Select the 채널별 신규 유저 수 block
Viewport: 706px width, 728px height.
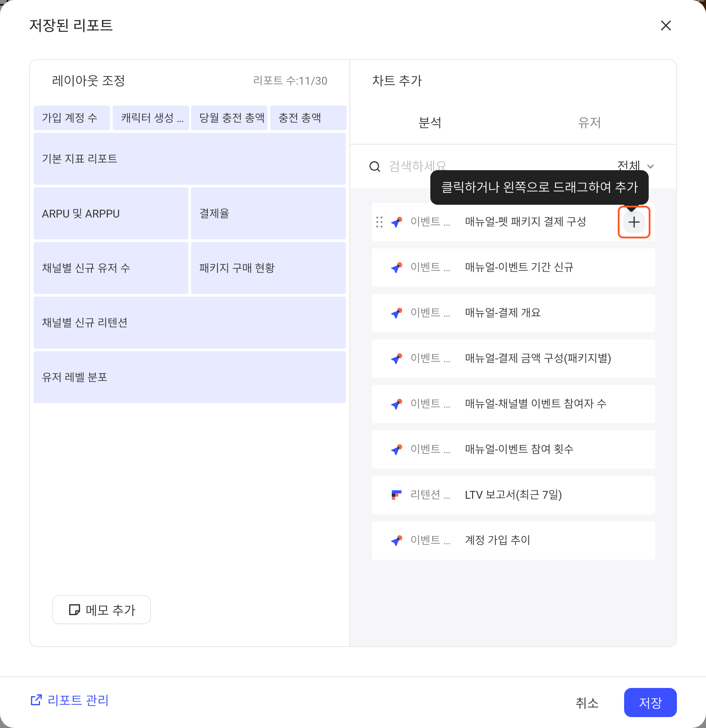[111, 268]
